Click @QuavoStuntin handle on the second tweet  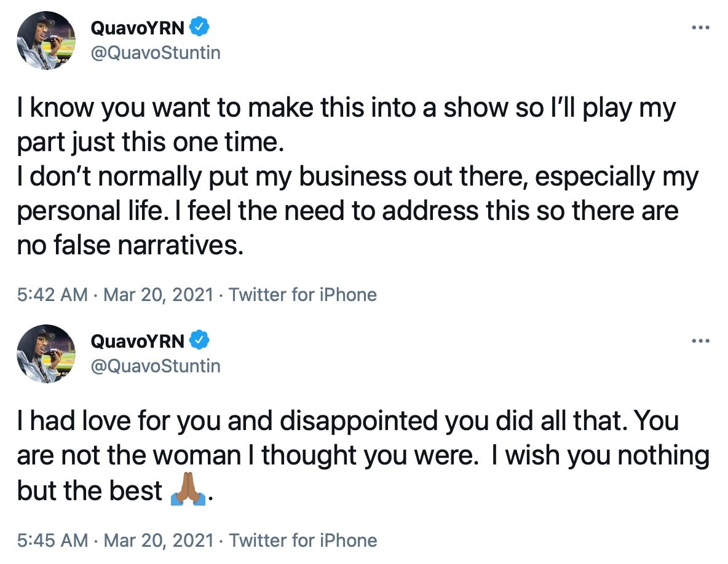[155, 366]
